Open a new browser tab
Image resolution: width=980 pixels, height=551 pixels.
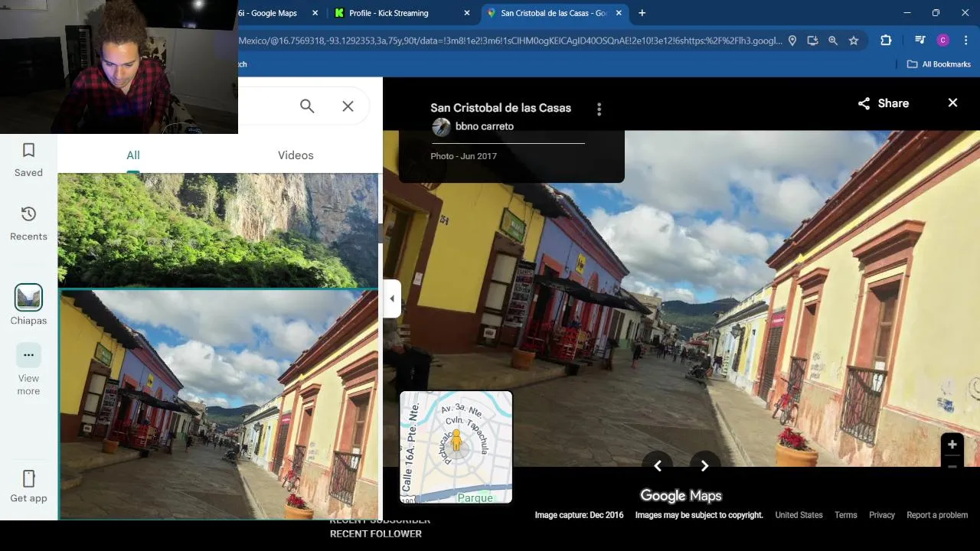pyautogui.click(x=642, y=13)
